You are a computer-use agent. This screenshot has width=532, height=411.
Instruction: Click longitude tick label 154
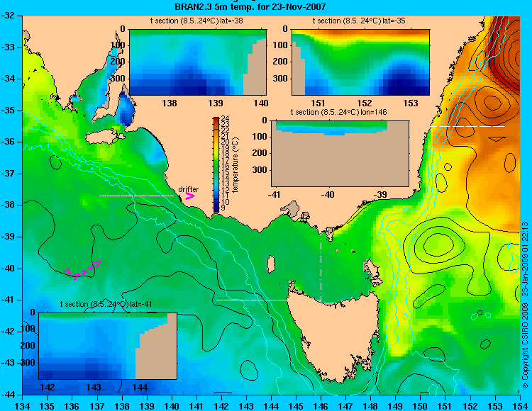(520, 406)
